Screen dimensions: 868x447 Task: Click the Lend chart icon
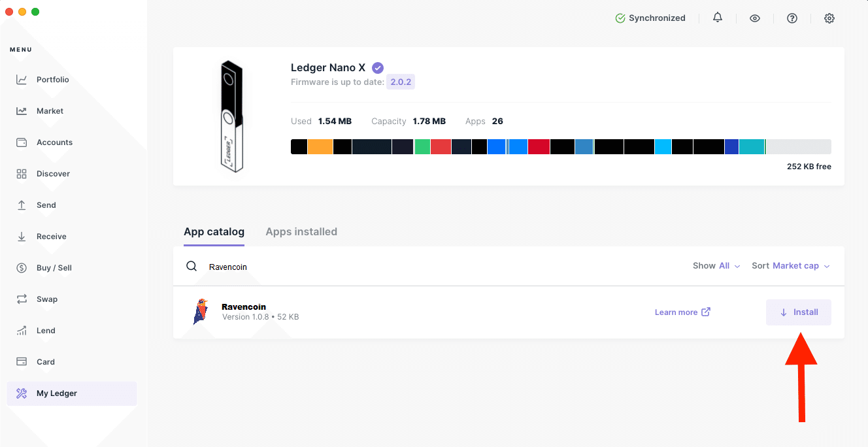pos(22,331)
